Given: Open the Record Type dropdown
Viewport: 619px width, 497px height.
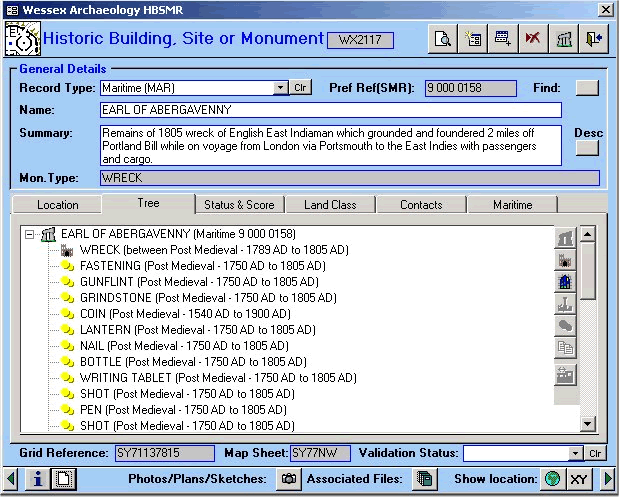Looking at the screenshot, I should click(x=281, y=88).
